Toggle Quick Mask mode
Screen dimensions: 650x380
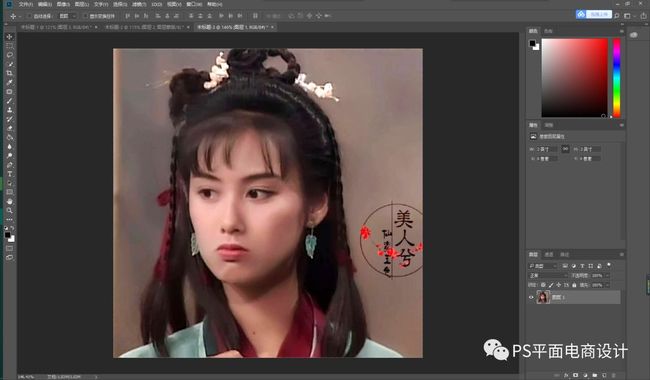click(9, 248)
